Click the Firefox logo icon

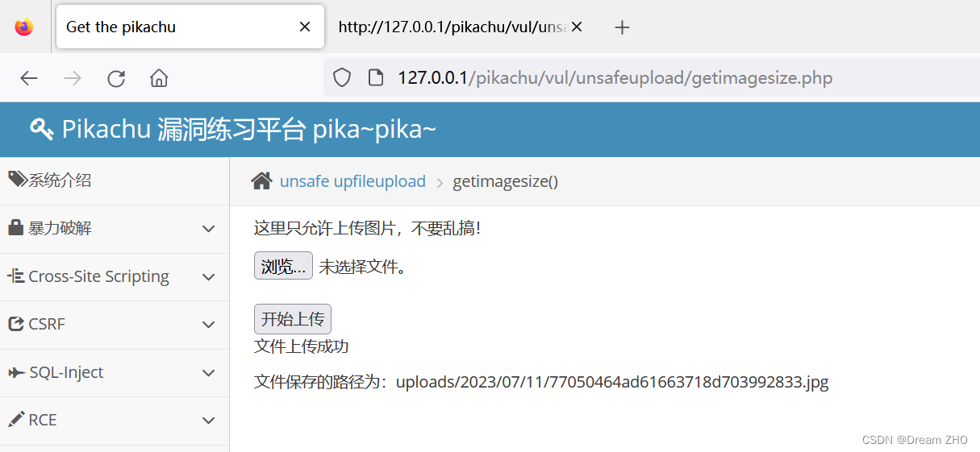(x=24, y=27)
